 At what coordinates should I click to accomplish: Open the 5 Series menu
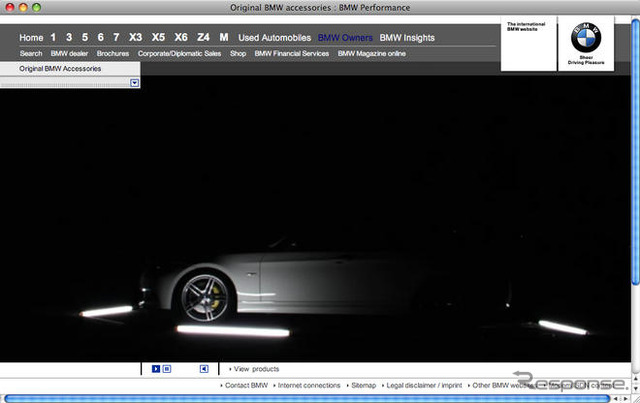(x=85, y=37)
